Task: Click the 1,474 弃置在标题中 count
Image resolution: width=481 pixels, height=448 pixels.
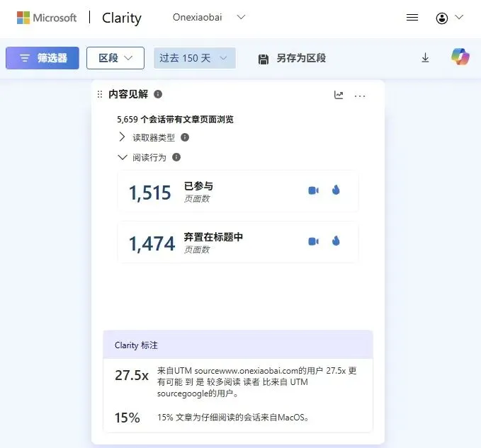Action: pyautogui.click(x=152, y=243)
